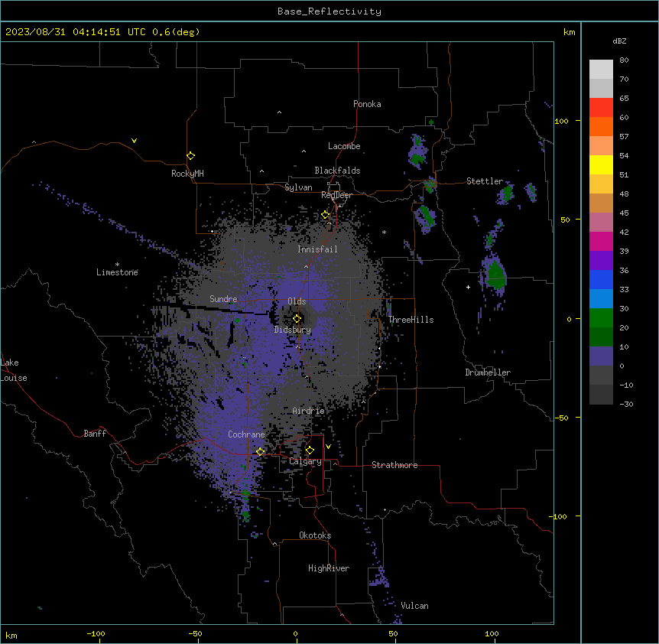
Task: Click the Airdrie city label
Action: pos(308,411)
